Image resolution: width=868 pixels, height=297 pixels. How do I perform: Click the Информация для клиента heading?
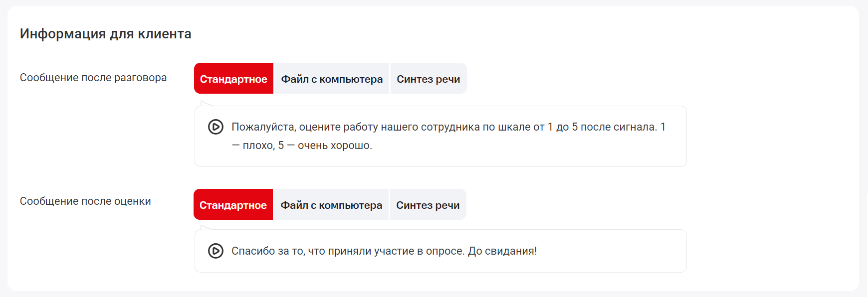click(x=106, y=34)
